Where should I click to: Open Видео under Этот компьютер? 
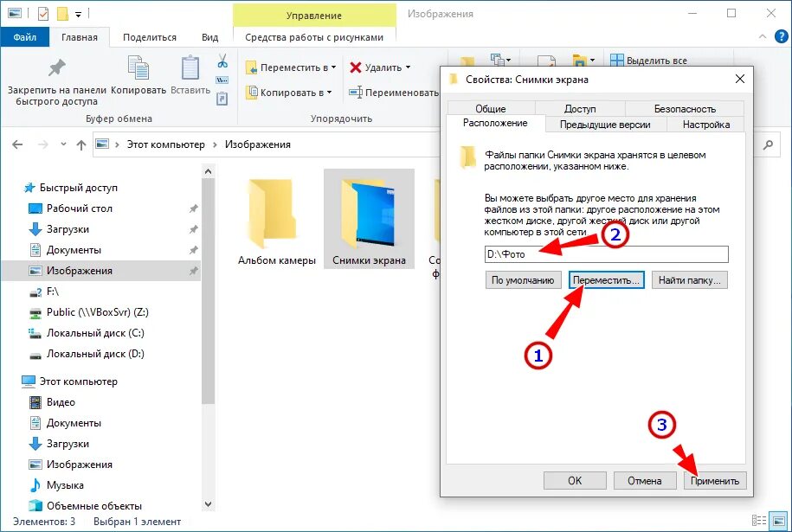point(61,402)
